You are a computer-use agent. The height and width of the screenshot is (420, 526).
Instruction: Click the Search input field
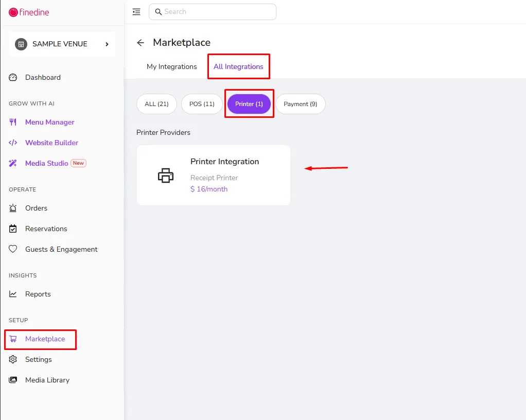tap(213, 12)
